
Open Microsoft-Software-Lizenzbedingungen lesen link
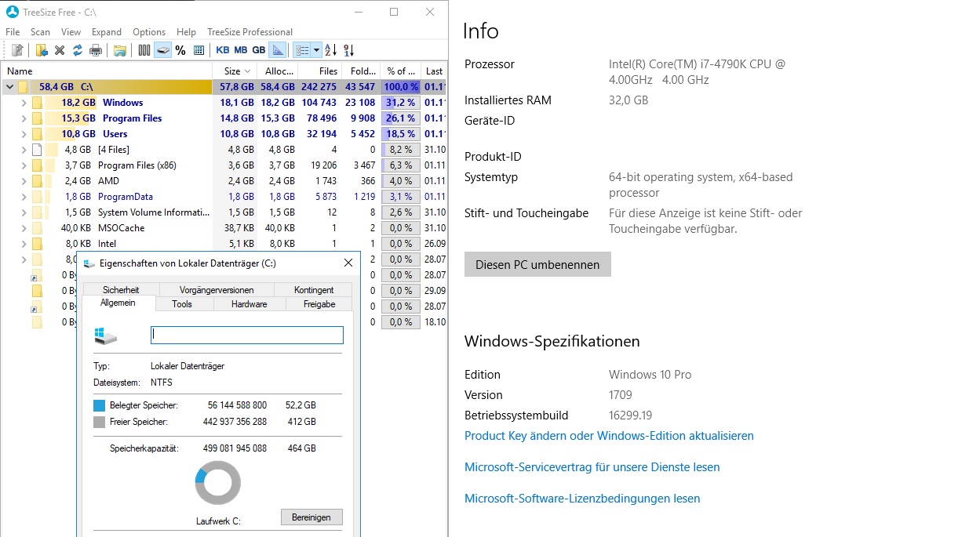(x=582, y=499)
